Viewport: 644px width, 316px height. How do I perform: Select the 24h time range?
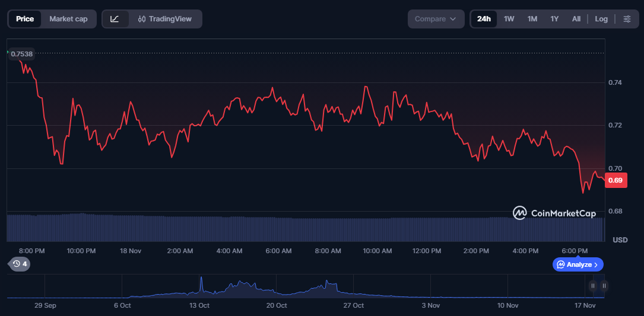tap(484, 19)
